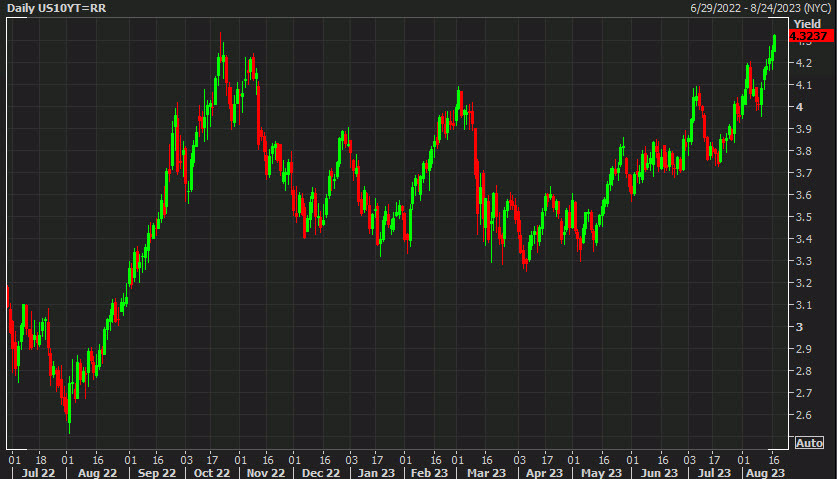Click the 4.2 yield axis value

803,63
